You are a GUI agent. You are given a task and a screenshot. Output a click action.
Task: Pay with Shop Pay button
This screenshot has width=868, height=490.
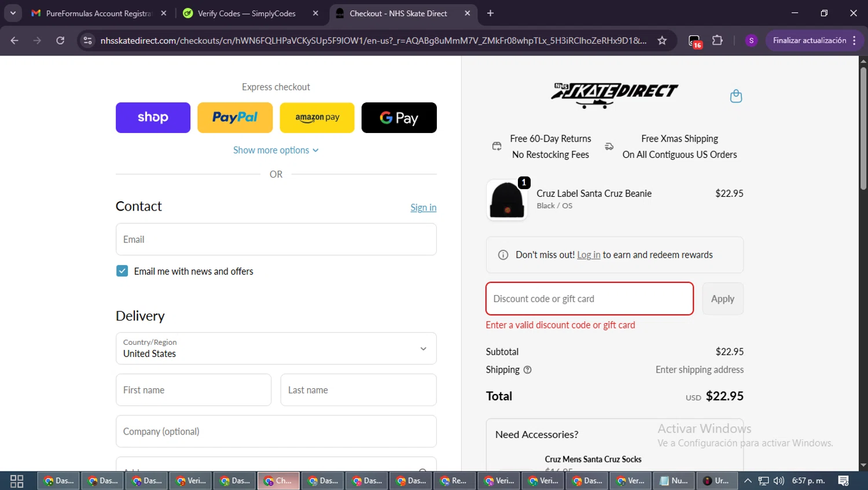(153, 117)
